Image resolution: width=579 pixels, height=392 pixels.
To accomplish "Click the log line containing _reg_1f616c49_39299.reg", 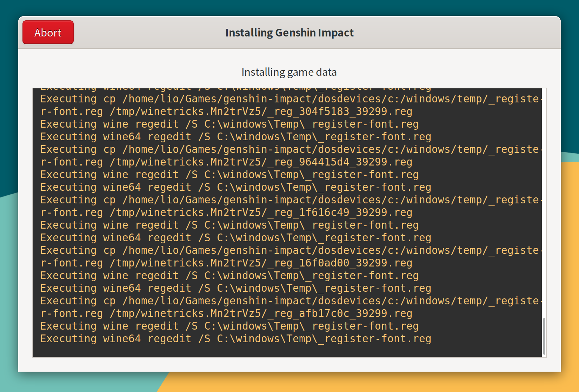I will click(x=226, y=212).
